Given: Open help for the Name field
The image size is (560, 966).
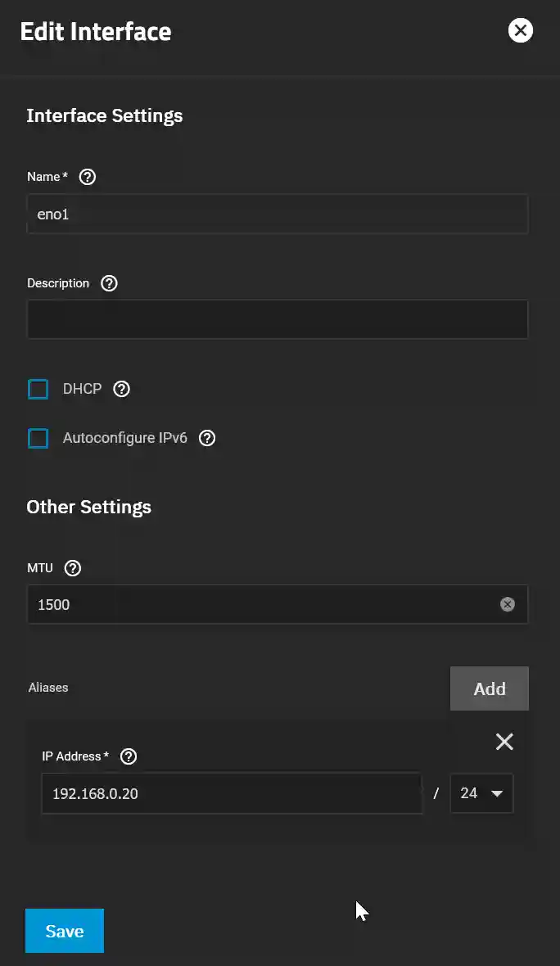Looking at the screenshot, I should pyautogui.click(x=87, y=176).
